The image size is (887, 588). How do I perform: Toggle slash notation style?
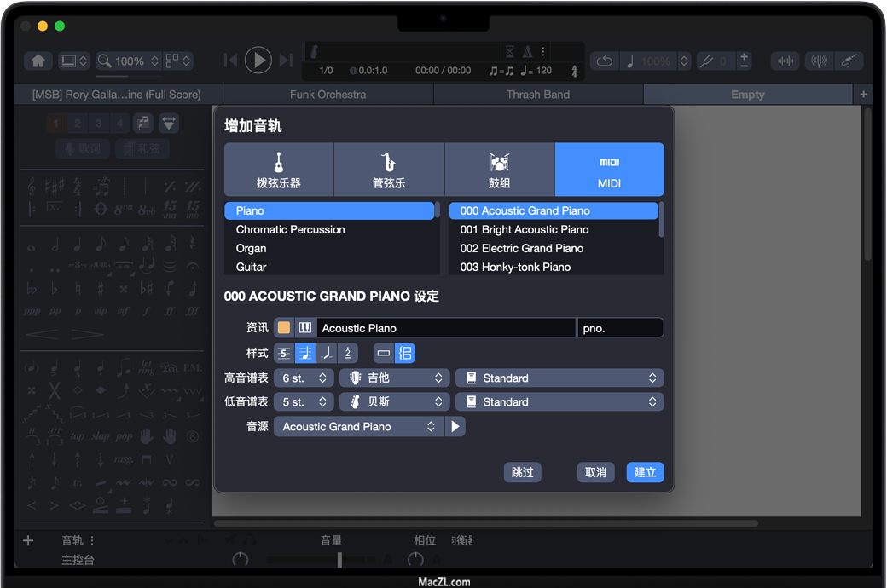[x=327, y=353]
